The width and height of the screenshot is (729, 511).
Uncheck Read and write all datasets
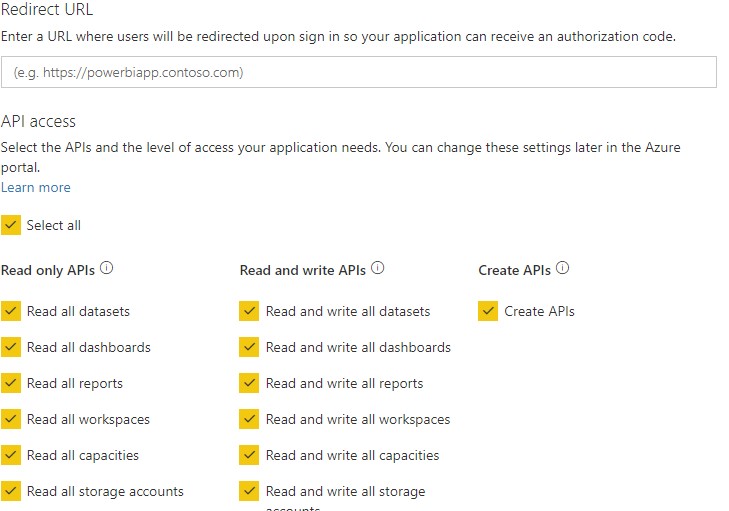(x=250, y=311)
